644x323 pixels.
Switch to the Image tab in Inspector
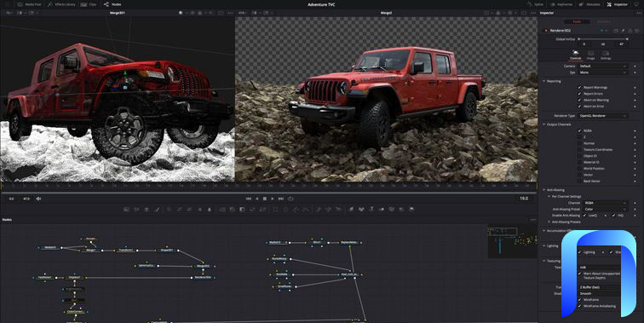coord(590,55)
